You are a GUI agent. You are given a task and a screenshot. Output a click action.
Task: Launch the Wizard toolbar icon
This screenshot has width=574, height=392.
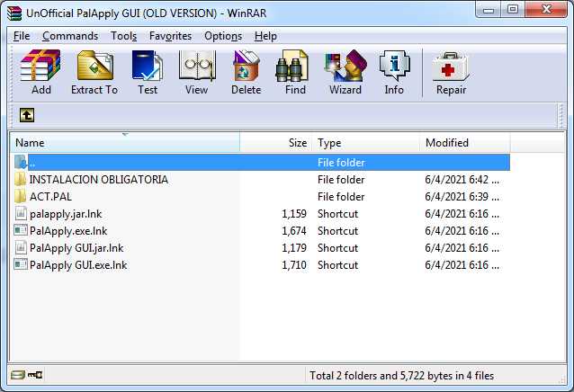(x=345, y=66)
